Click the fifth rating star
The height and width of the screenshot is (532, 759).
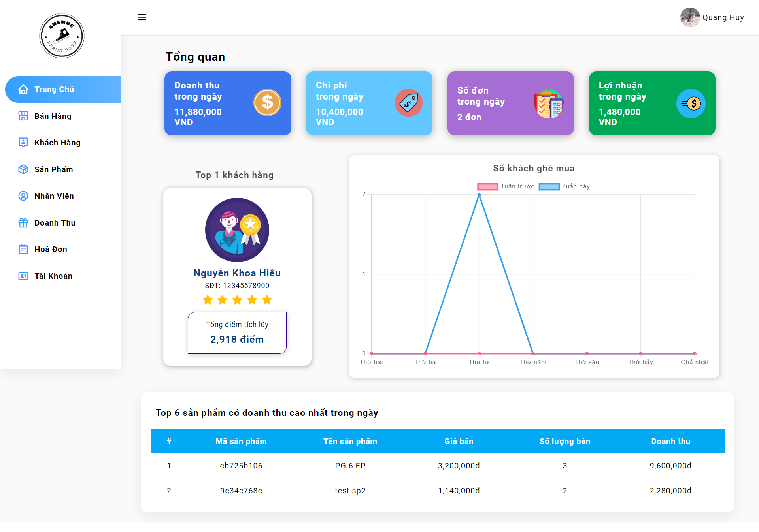pos(267,300)
